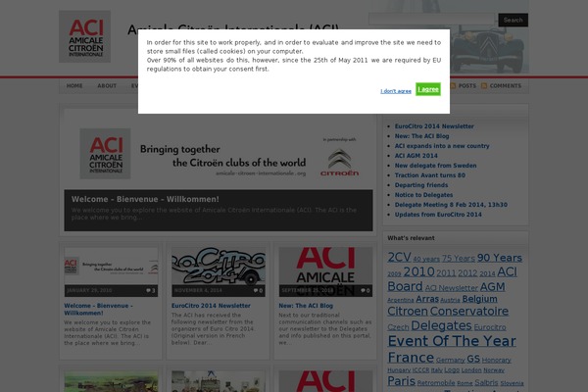Click the ACI Newsletter tag
The height and width of the screenshot is (392, 588).
[x=451, y=288]
